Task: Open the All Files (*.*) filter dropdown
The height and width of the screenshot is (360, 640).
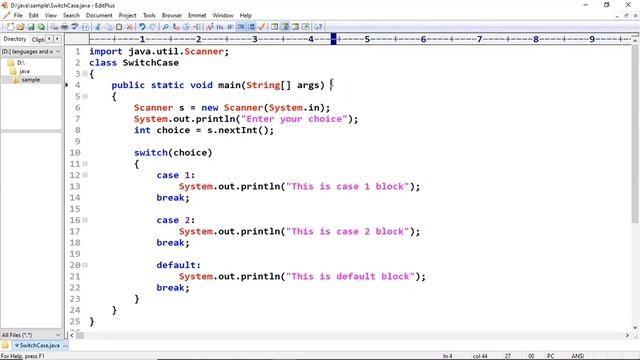Action: 31,335
